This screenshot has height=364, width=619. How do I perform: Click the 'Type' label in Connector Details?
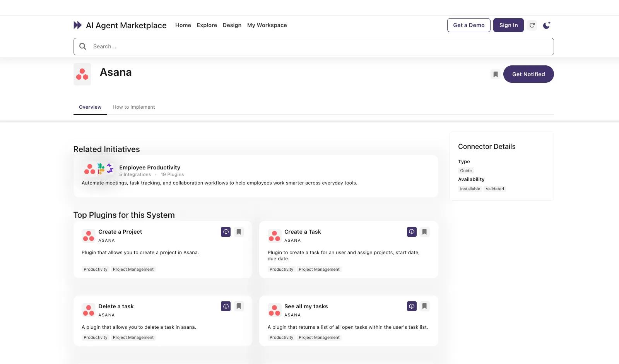point(464,162)
